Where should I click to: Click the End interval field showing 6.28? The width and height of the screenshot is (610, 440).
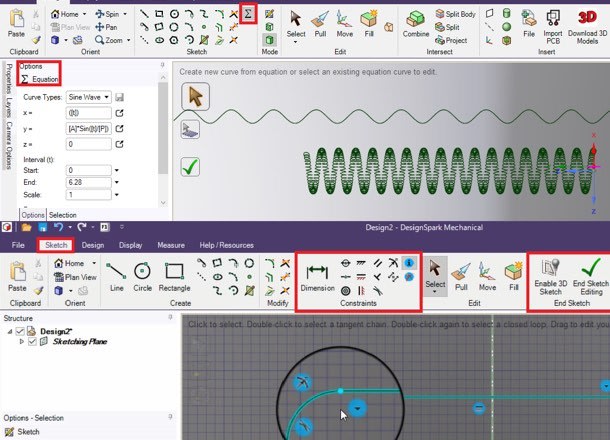89,182
